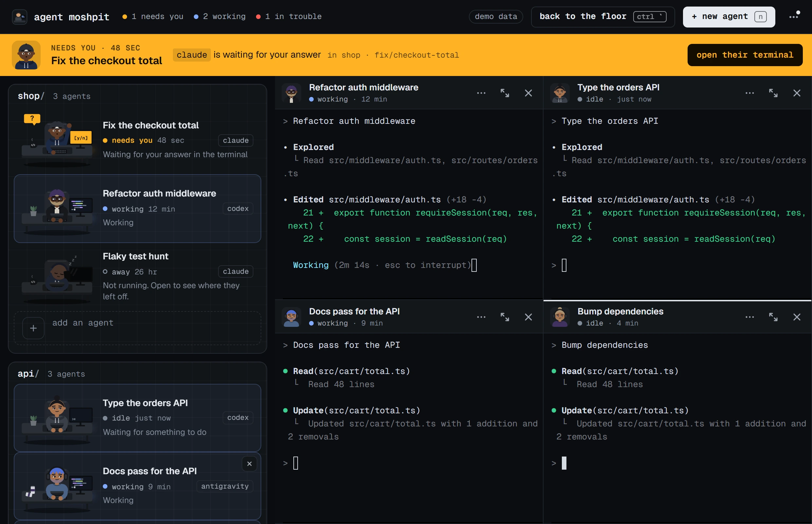Screen dimensions: 812x524
Task: Click the Docs pass for the API panel avatar
Action: 291,317
